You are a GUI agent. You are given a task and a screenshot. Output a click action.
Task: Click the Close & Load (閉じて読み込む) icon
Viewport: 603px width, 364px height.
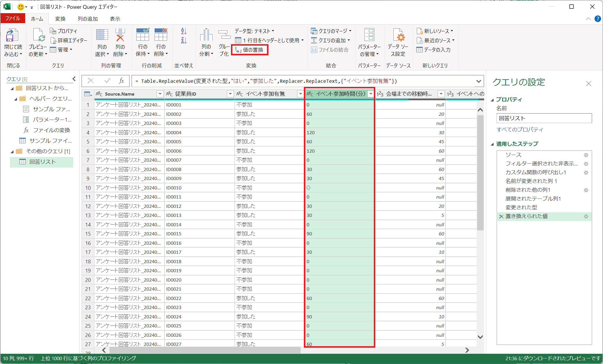[x=12, y=35]
